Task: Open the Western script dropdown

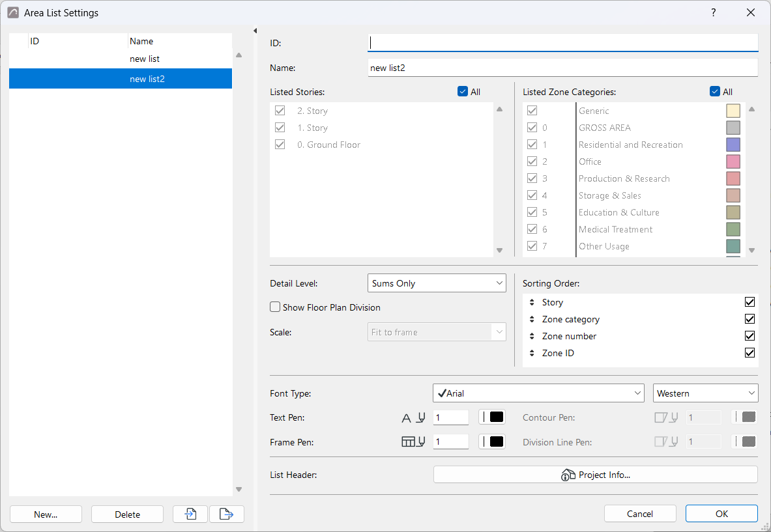Action: pos(705,393)
